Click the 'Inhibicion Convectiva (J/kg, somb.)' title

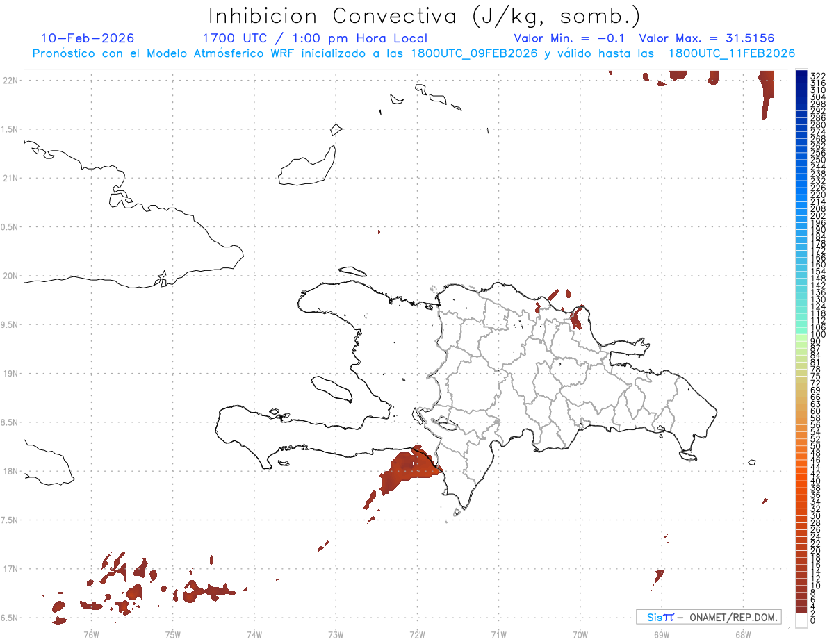(425, 16)
